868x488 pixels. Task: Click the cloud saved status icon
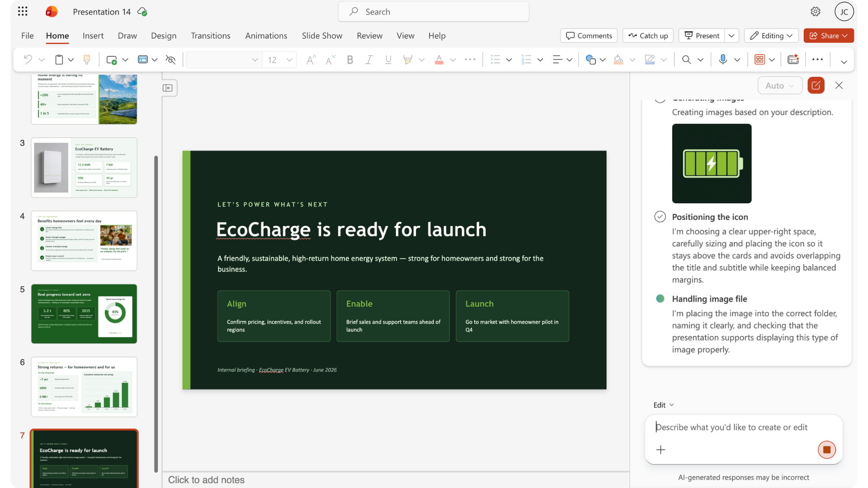pyautogui.click(x=142, y=11)
